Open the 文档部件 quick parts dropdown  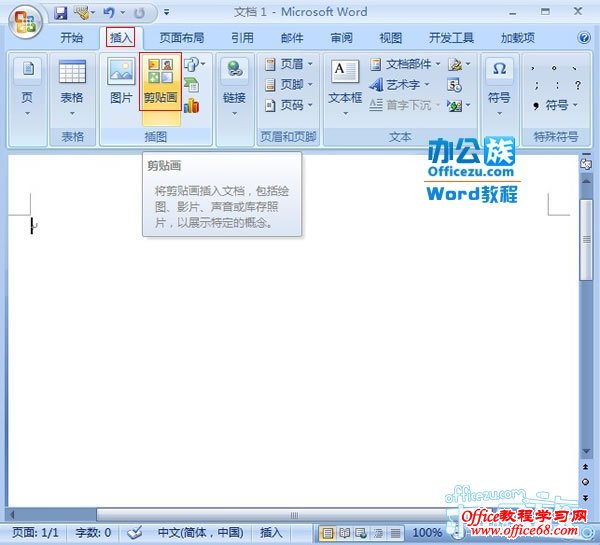tap(405, 64)
